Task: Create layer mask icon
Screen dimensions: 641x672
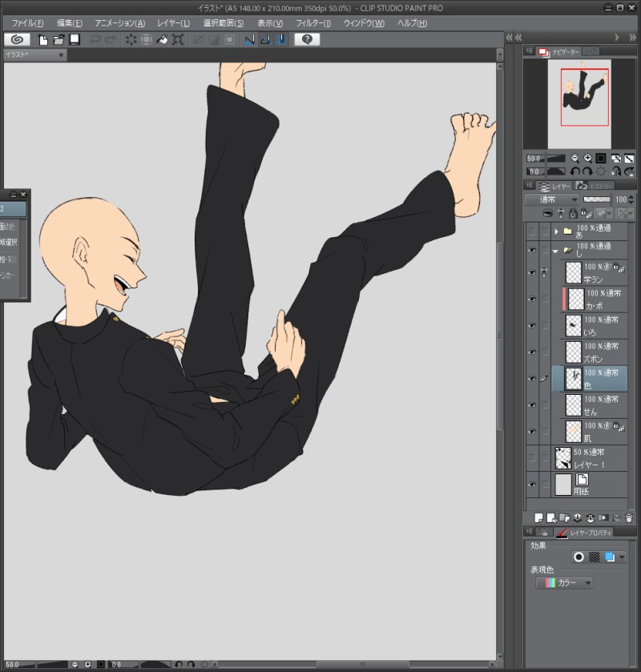Action: (x=603, y=517)
